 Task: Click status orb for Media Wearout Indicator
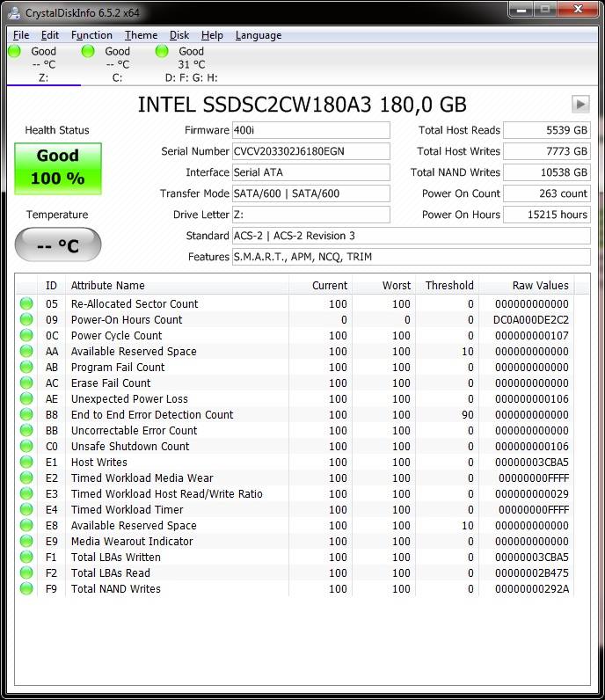pyautogui.click(x=26, y=542)
